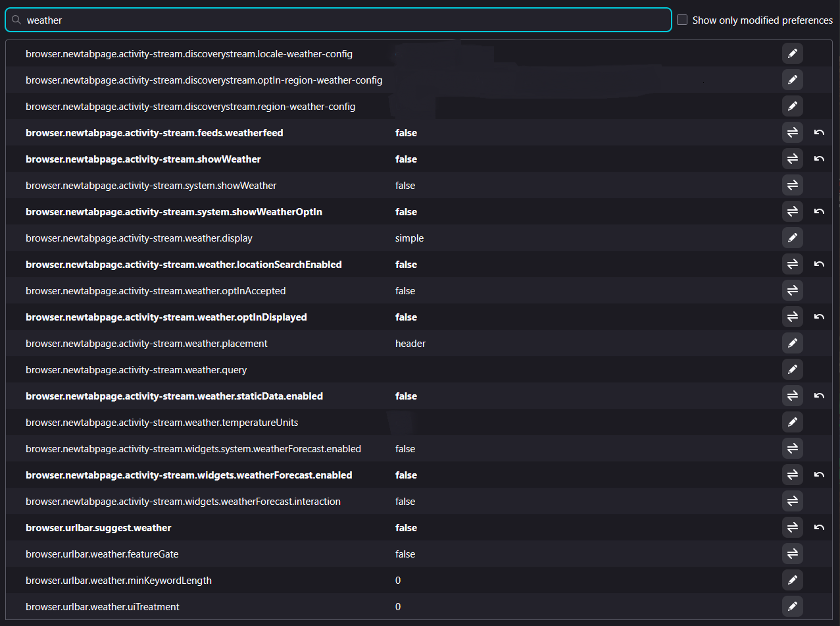Click the preference search field containing weather
Viewport: 840px width, 626px height.
(x=338, y=20)
